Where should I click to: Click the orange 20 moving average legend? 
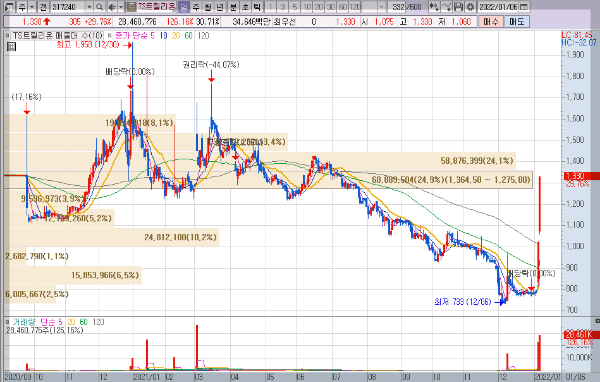(176, 36)
